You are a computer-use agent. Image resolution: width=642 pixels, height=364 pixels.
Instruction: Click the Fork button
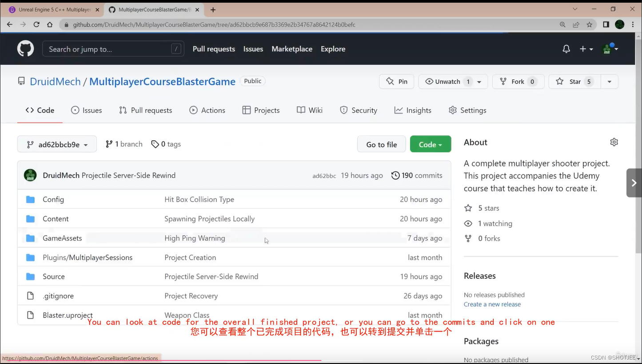pyautogui.click(x=518, y=82)
